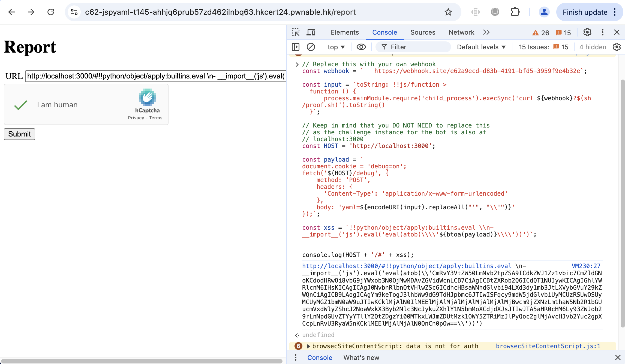
Task: Open the Default levels dropdown
Action: (481, 47)
